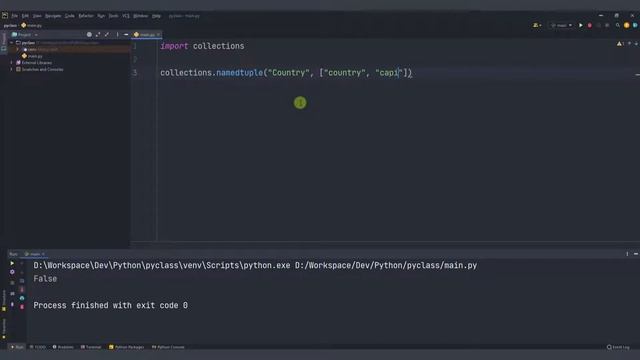Viewport: 640px width, 360px height.
Task: Click the green Run button in toolbar
Action: (581, 25)
